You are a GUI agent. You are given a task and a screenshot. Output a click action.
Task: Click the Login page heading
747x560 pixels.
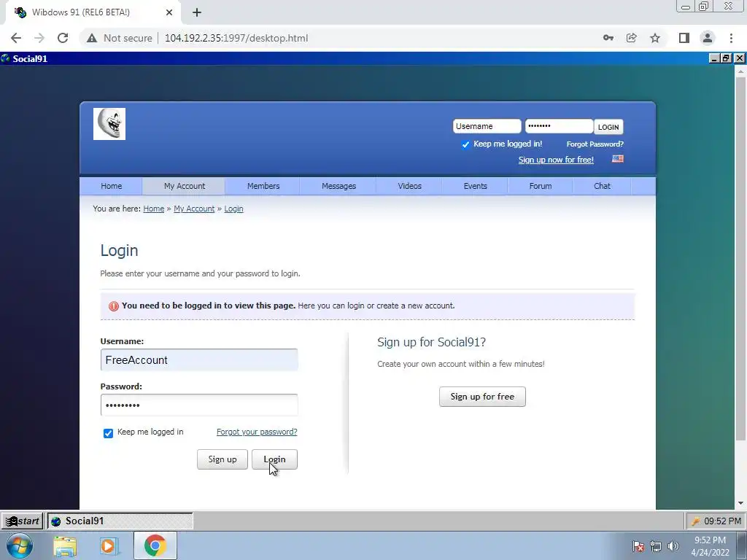coord(119,251)
